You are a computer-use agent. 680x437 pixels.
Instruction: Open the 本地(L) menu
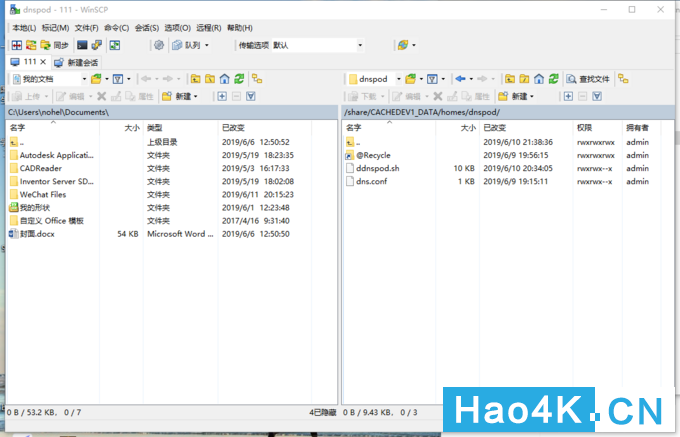pyautogui.click(x=24, y=28)
